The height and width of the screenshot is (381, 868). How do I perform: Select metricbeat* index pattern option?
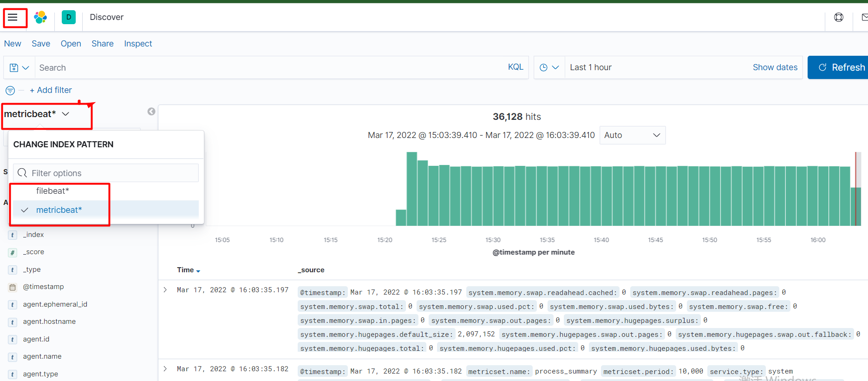pos(106,210)
